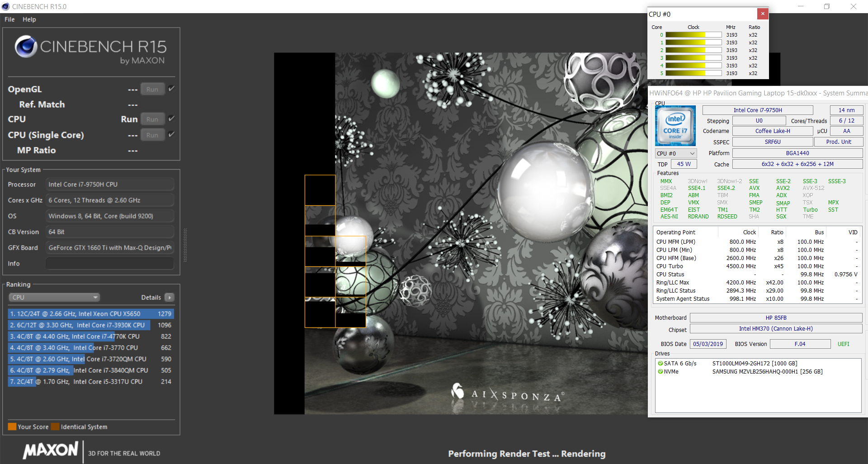Open the File menu
868x464 pixels.
[x=9, y=19]
